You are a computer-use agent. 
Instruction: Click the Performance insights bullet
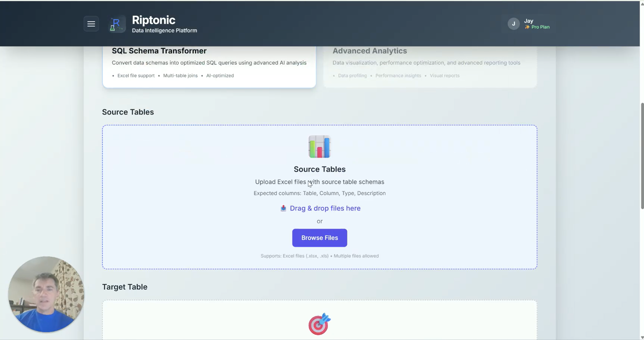398,76
